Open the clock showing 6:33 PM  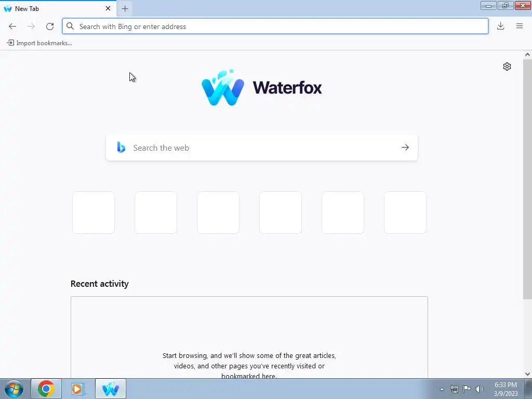point(506,389)
